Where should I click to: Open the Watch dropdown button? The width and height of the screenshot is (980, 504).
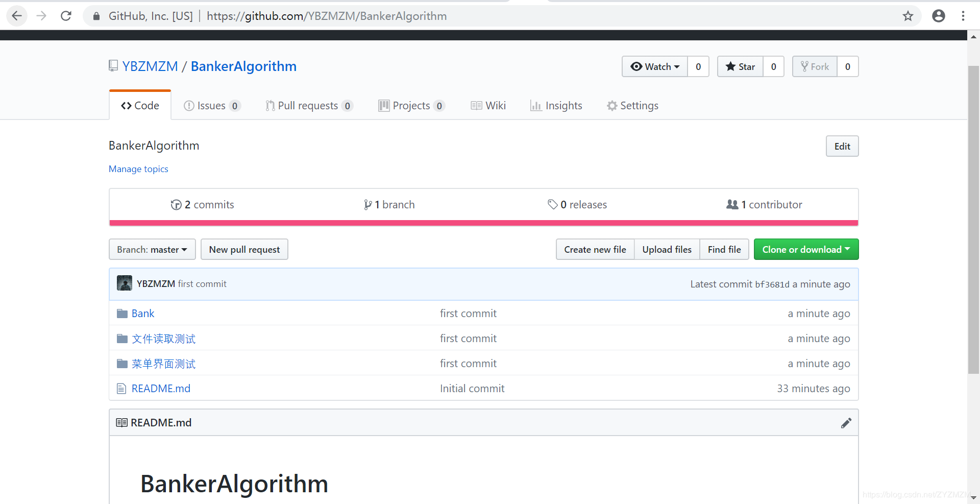(x=655, y=66)
